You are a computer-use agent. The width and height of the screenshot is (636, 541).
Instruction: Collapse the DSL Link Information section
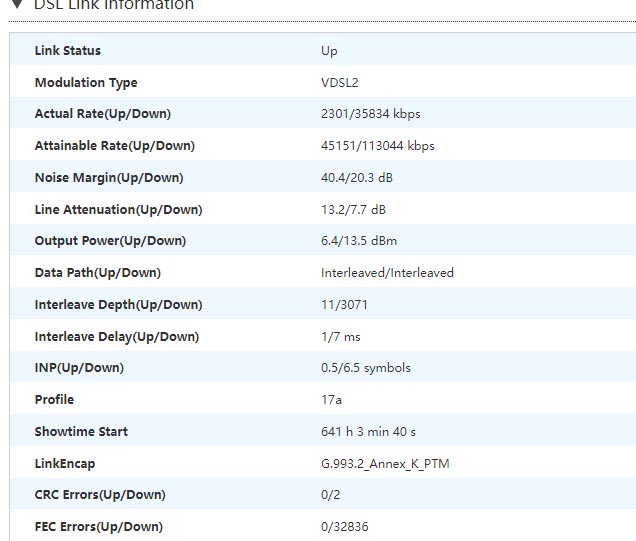(17, 4)
